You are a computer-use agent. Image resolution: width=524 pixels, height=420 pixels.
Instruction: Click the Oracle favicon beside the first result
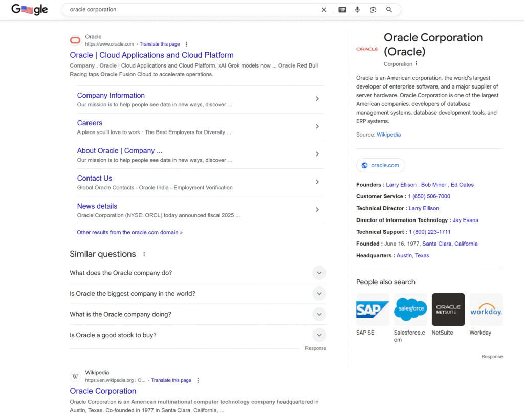(x=75, y=40)
